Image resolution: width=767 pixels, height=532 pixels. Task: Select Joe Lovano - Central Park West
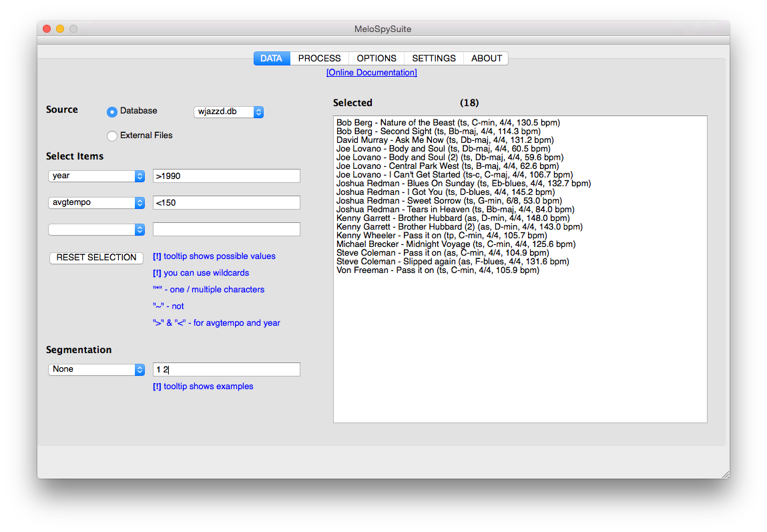click(447, 166)
